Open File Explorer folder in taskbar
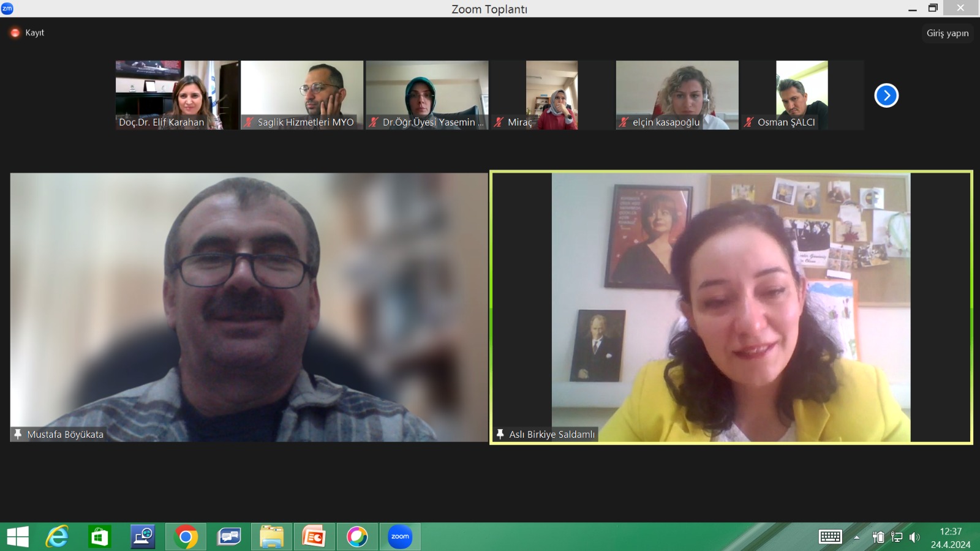 (x=271, y=537)
